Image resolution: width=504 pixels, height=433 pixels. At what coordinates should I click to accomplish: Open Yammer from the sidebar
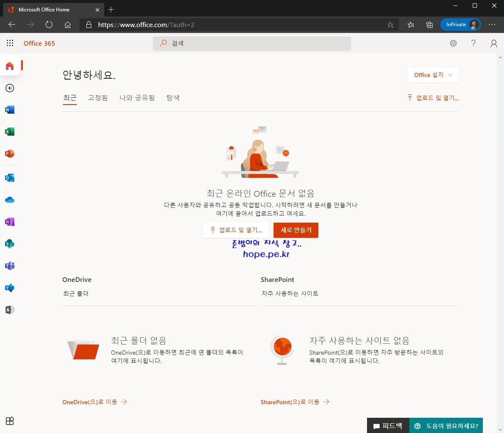coord(10,287)
